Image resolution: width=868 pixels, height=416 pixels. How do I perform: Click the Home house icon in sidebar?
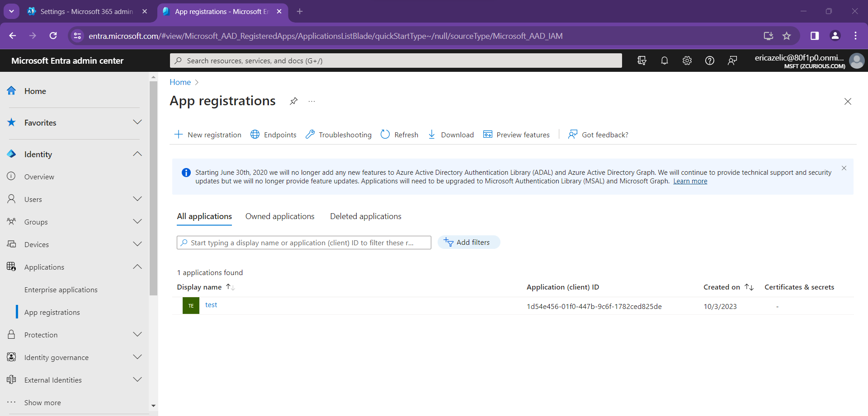[x=12, y=91]
